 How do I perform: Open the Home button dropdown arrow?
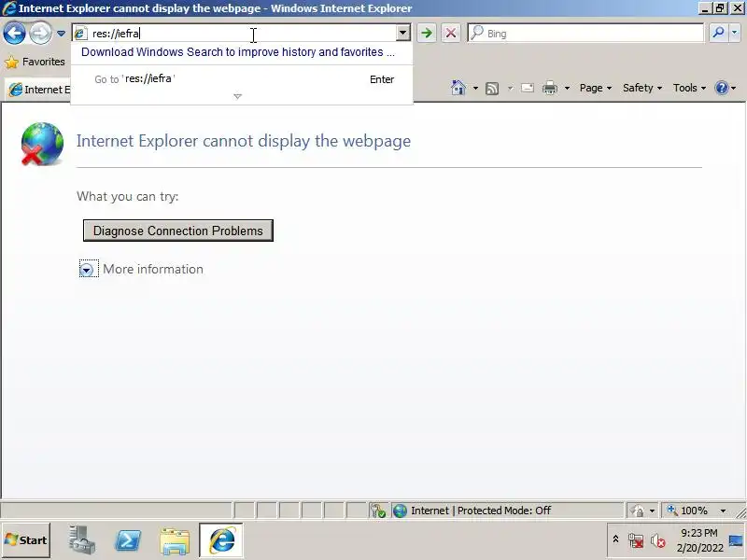click(475, 89)
